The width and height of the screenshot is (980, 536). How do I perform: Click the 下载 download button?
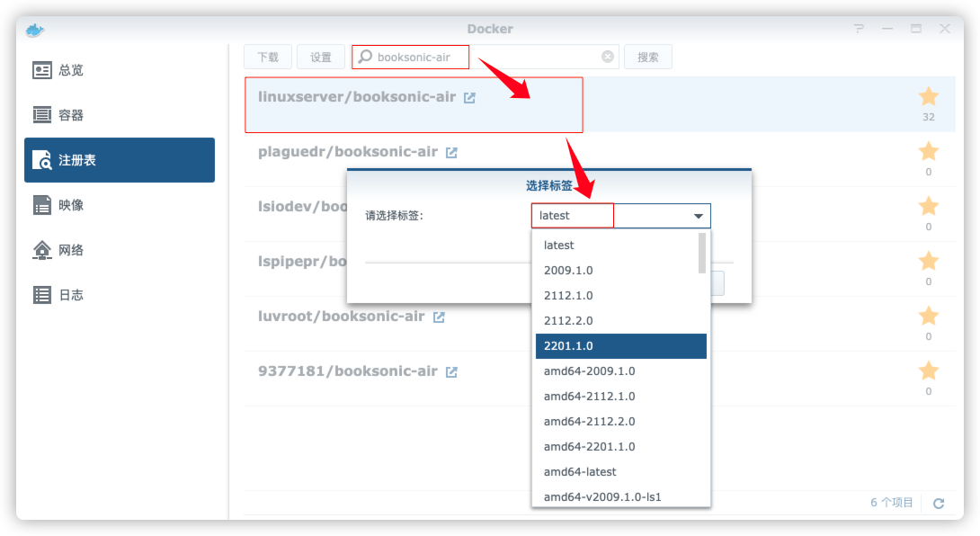[x=268, y=57]
